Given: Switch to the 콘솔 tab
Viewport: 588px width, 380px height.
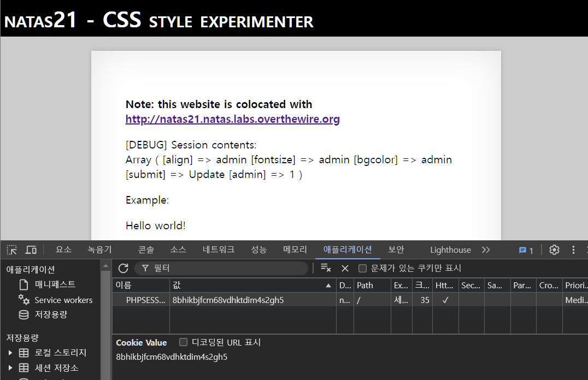Looking at the screenshot, I should [146, 250].
